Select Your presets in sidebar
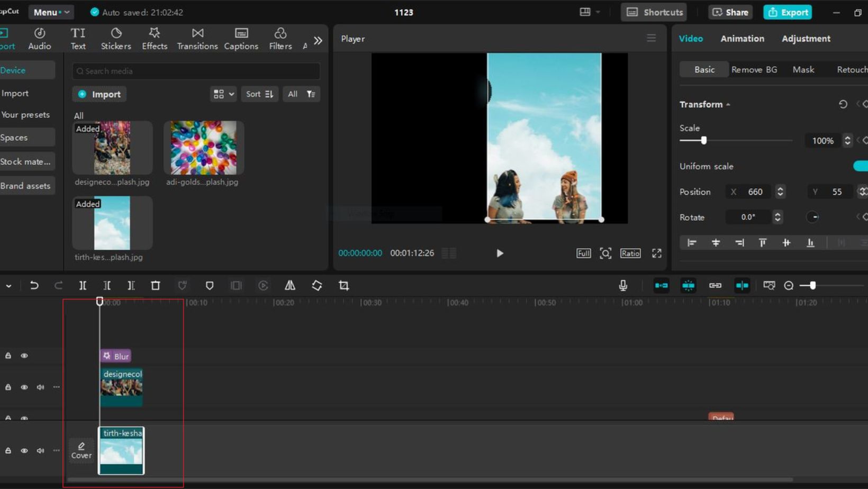Image resolution: width=868 pixels, height=489 pixels. pos(25,115)
